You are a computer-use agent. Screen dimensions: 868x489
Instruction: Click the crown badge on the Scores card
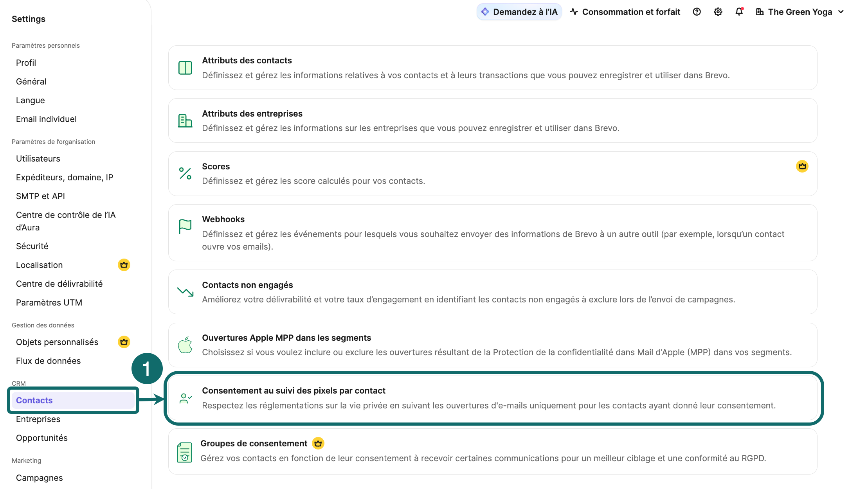click(x=802, y=166)
